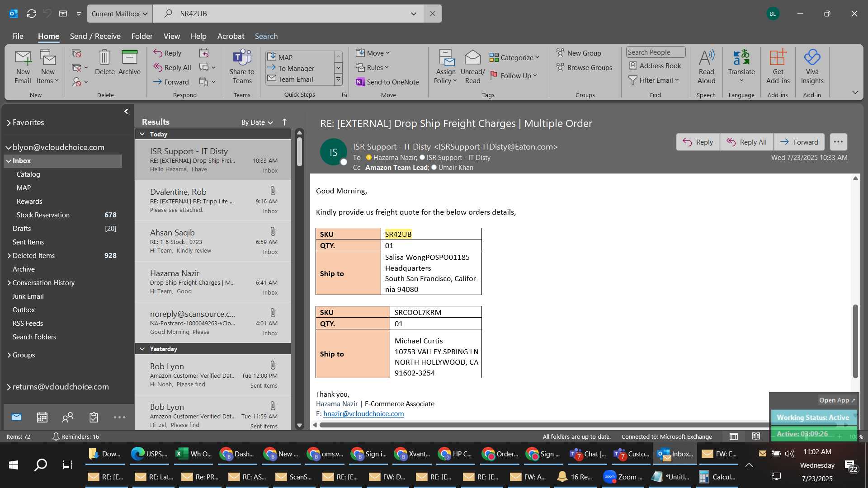
Task: Switch to Normal view layout icon
Action: [x=734, y=436]
